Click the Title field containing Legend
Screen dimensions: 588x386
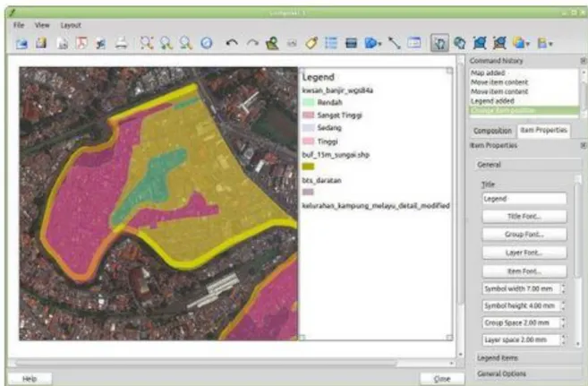524,199
